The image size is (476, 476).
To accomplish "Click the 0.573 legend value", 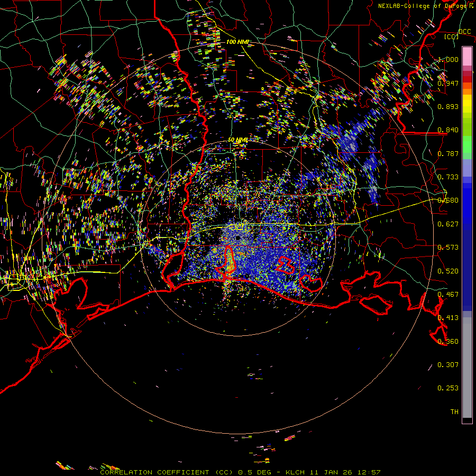I will pyautogui.click(x=448, y=248).
